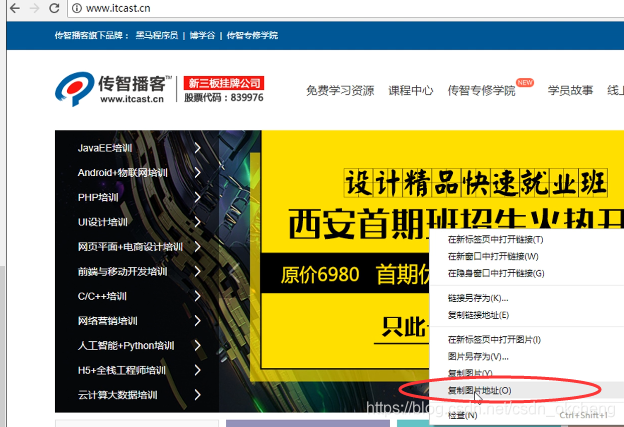Click the www.itcast.cn address bar
The height and width of the screenshot is (427, 624).
coord(346,8)
